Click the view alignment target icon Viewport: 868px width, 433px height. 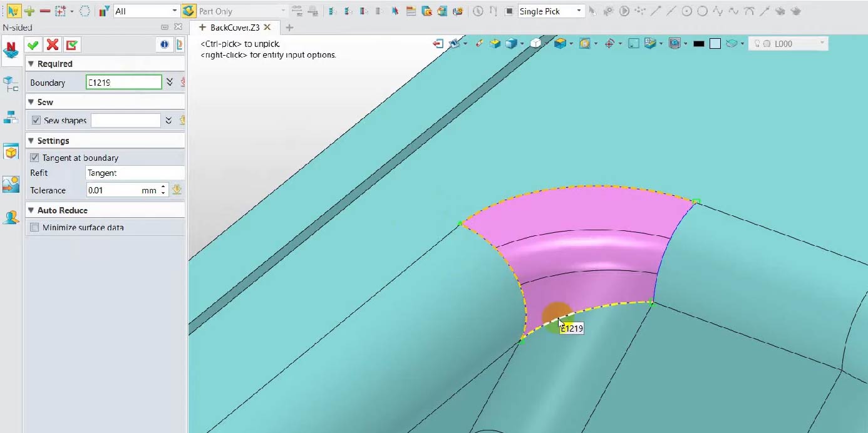click(609, 44)
